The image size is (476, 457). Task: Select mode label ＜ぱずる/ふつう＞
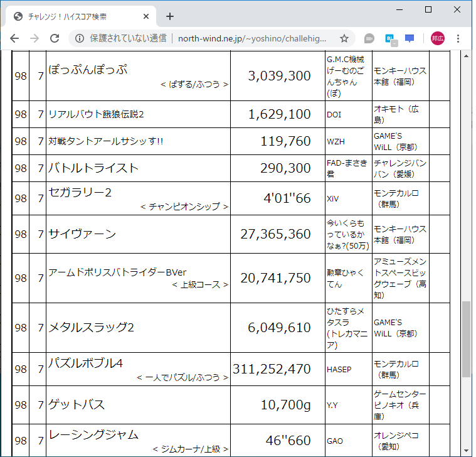pyautogui.click(x=194, y=85)
